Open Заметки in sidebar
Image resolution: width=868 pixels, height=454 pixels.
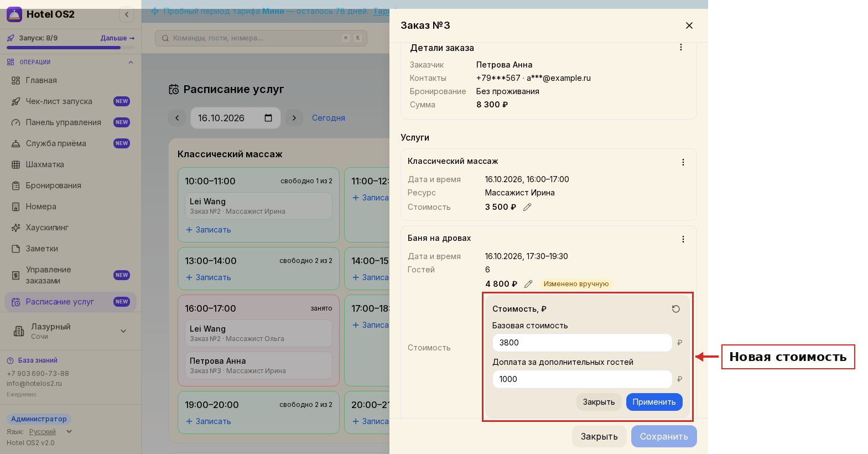(x=70, y=249)
